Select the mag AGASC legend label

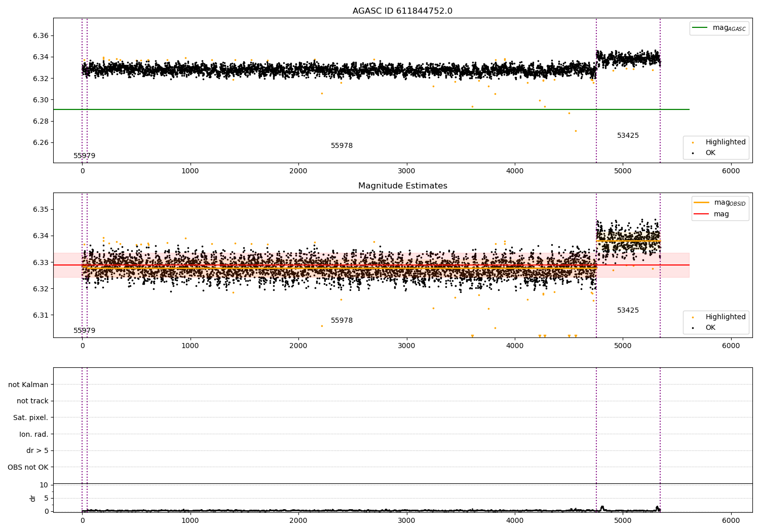click(x=729, y=28)
